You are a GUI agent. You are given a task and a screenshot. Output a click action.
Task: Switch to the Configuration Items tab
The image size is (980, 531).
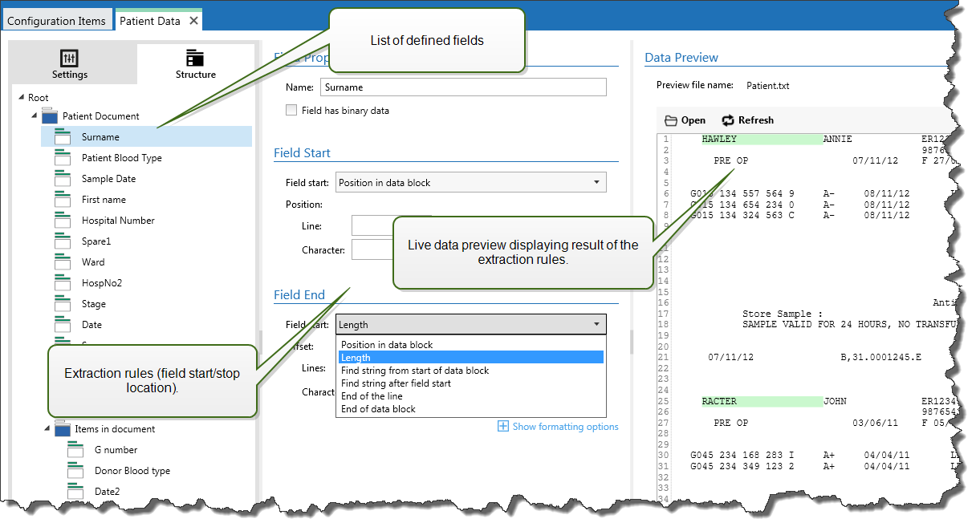[56, 21]
